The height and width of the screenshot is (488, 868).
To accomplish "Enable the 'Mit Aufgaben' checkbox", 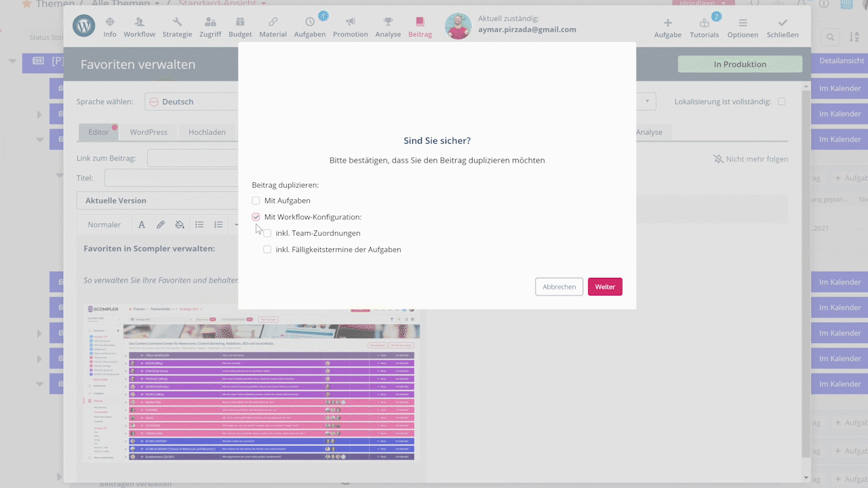I will click(x=256, y=201).
